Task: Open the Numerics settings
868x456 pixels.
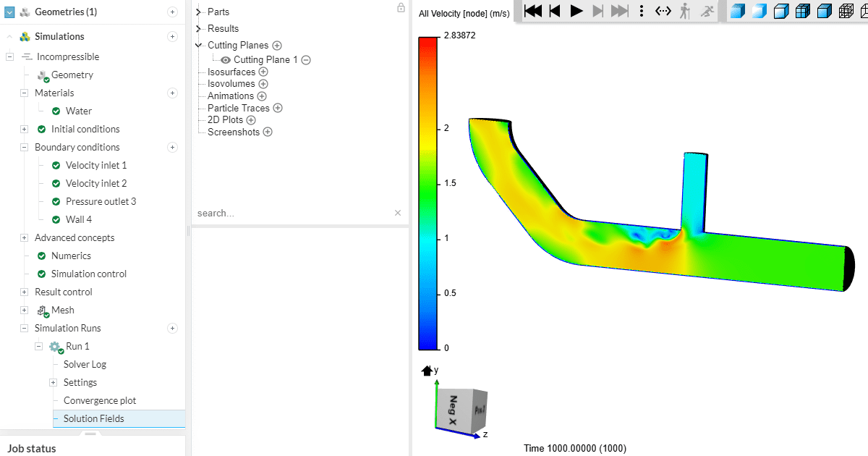Action: 71,256
